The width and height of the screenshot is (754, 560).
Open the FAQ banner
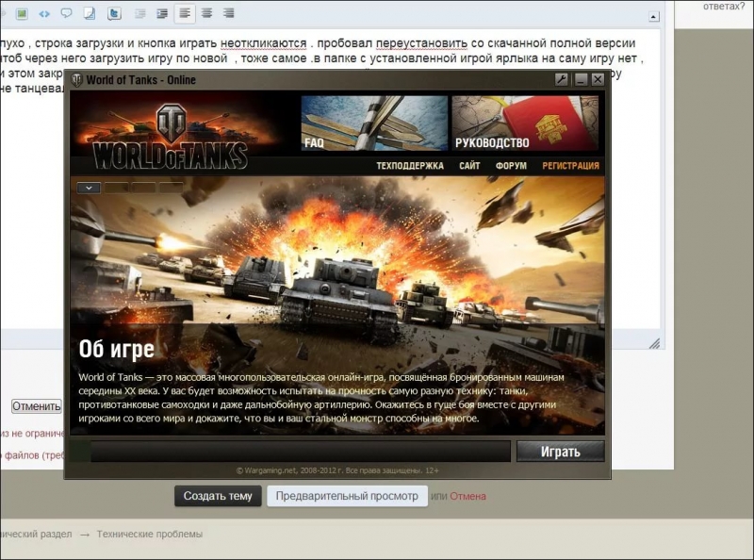pyautogui.click(x=374, y=124)
